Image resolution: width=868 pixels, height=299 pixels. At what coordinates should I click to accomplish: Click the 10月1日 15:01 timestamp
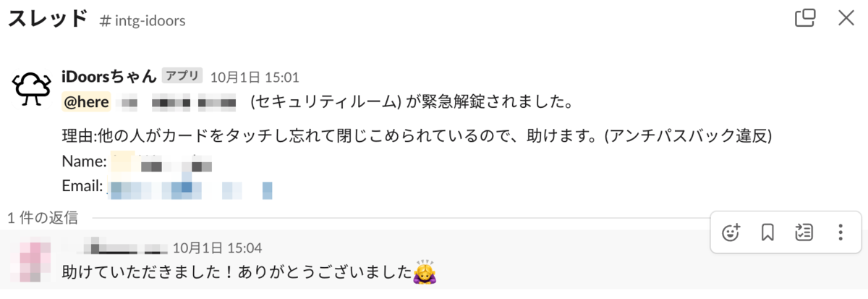click(x=255, y=77)
